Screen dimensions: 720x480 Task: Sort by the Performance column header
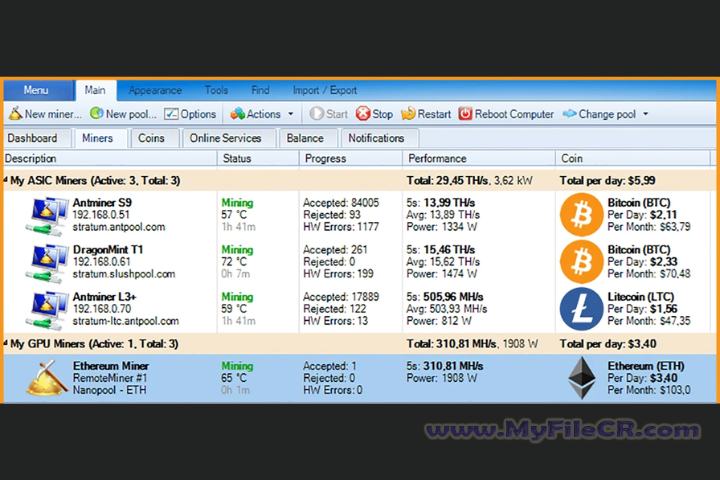[x=479, y=158]
